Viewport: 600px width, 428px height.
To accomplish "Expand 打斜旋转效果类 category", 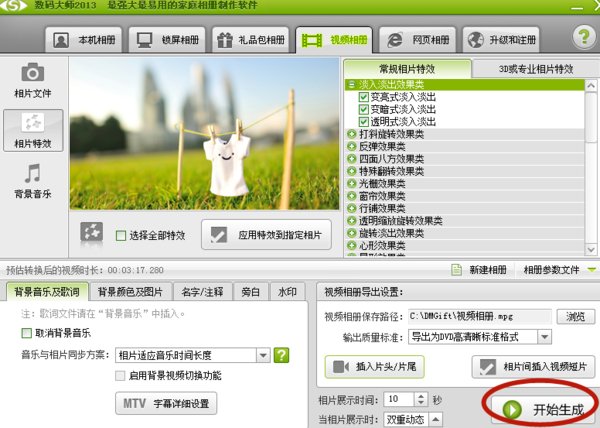I will pos(351,134).
